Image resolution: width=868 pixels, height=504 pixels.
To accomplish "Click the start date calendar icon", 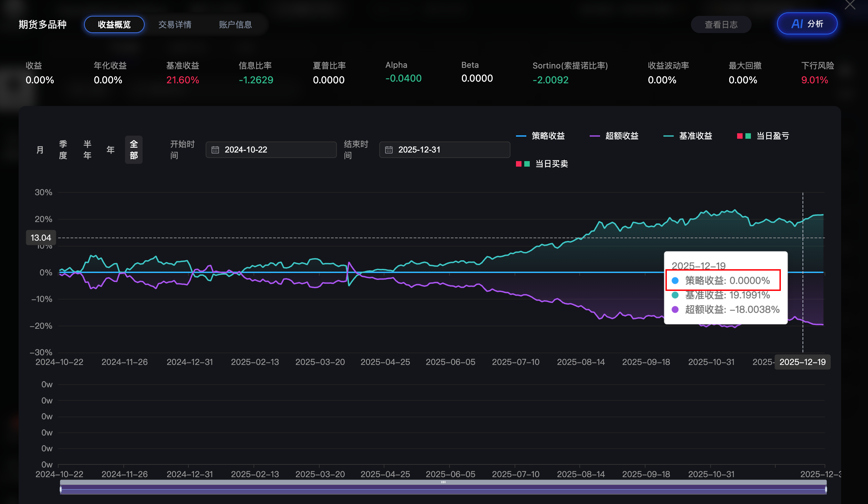I will tap(215, 150).
